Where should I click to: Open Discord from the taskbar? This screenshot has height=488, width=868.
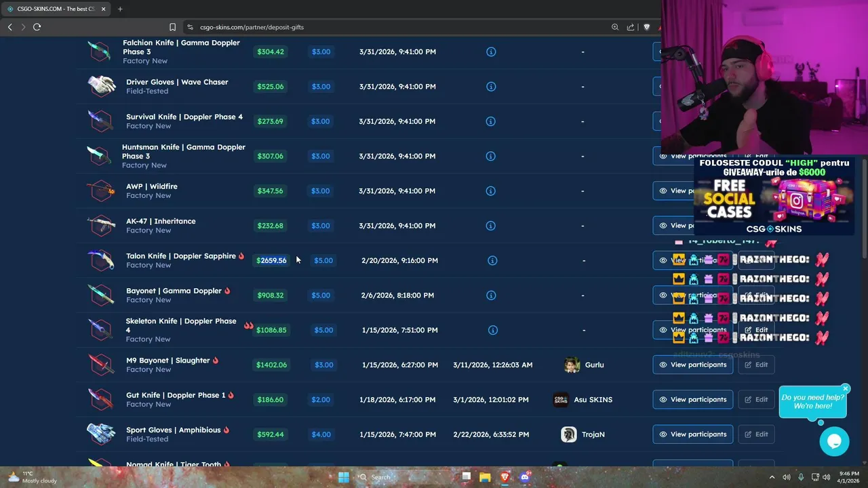[524, 477]
